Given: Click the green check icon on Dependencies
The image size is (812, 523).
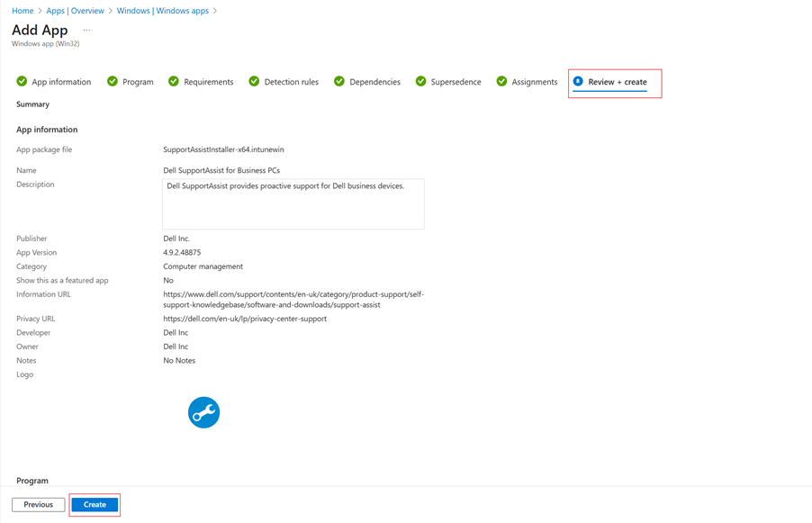Looking at the screenshot, I should click(338, 81).
